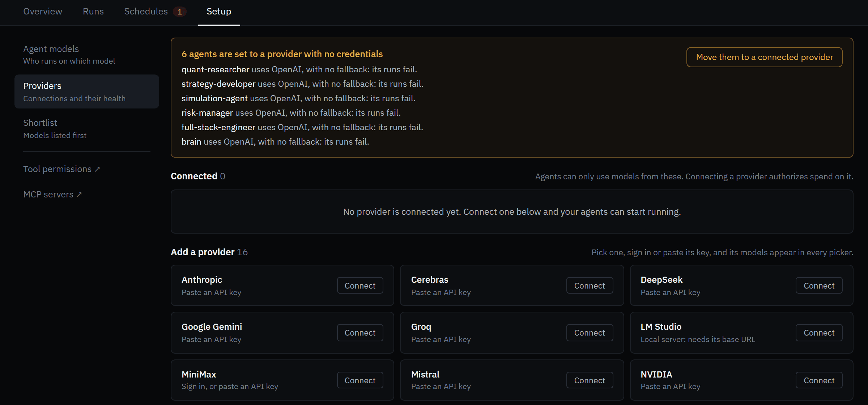This screenshot has height=405, width=868.
Task: Click the Google Gemini card title
Action: (212, 327)
